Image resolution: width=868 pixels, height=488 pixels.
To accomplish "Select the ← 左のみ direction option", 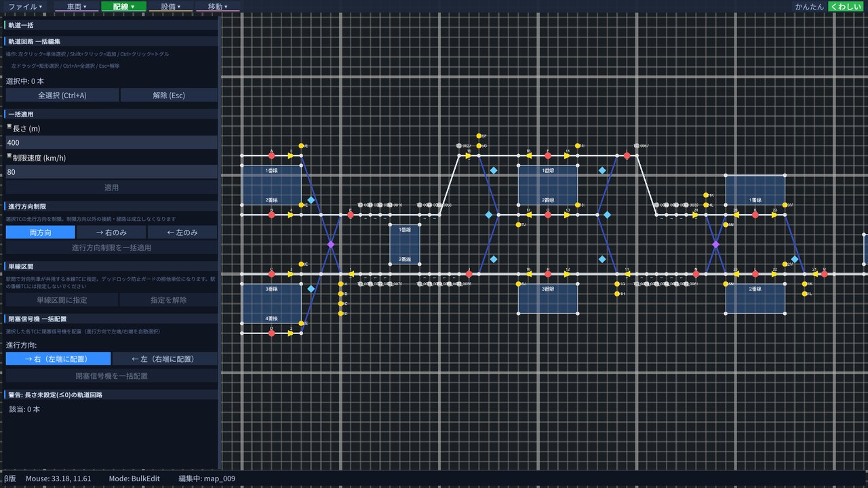I will [x=182, y=232].
